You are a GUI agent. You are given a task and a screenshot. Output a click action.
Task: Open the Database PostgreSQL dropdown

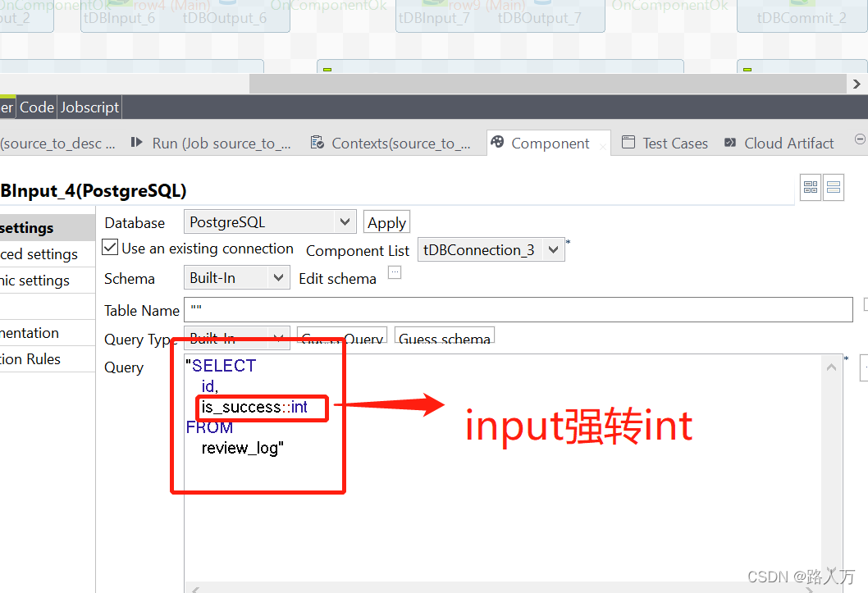(x=270, y=221)
